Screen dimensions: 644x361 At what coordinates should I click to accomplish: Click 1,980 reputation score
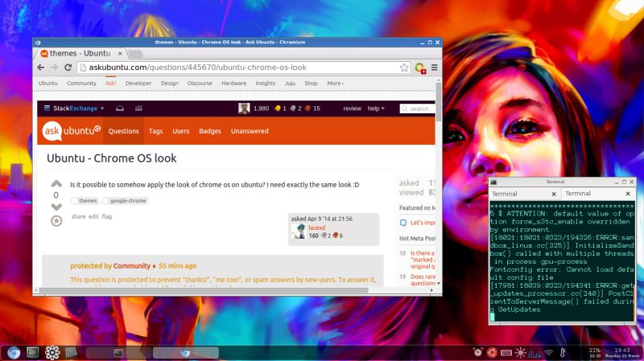tap(261, 109)
